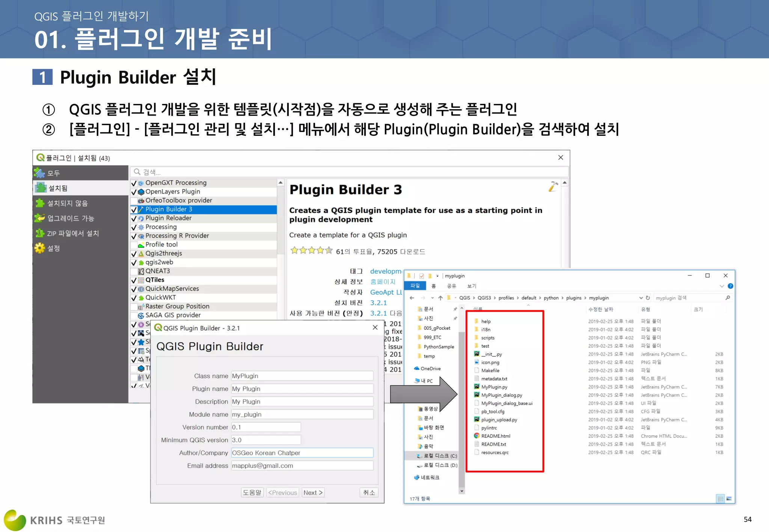
Task: Click the down arrow of Explorer sidebar scrollbar
Action: pos(462,491)
